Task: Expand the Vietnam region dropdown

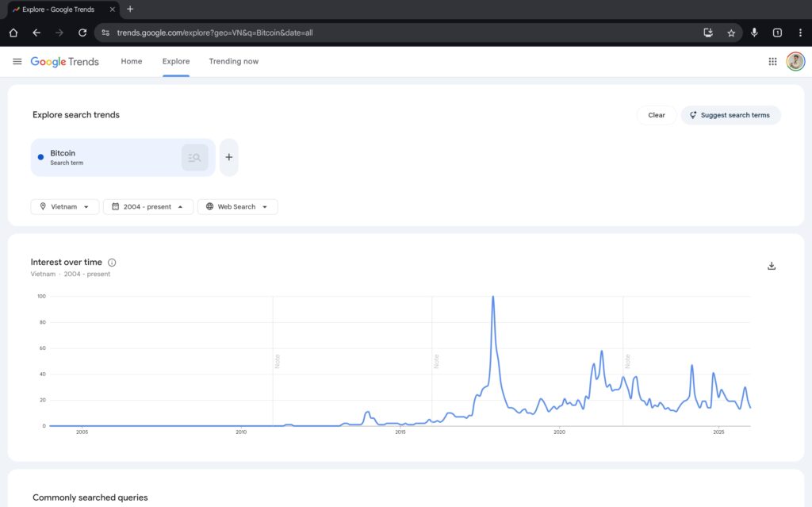Action: [x=65, y=206]
